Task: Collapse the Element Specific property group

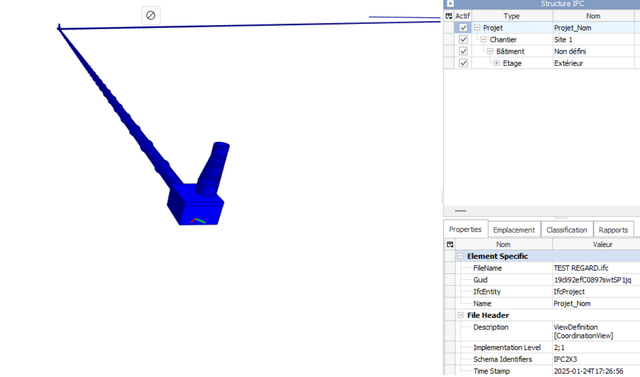Action: (460, 256)
